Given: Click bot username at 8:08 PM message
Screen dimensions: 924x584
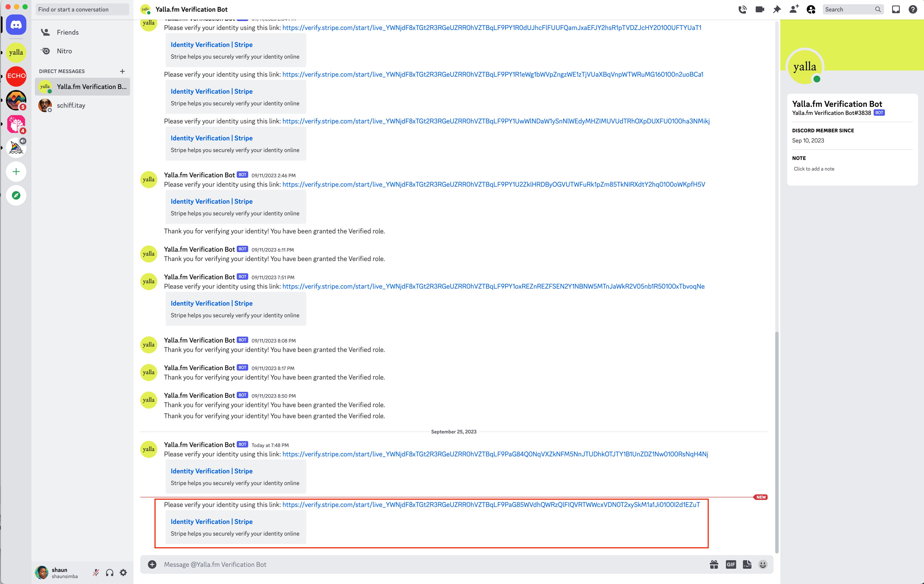Looking at the screenshot, I should [x=199, y=340].
